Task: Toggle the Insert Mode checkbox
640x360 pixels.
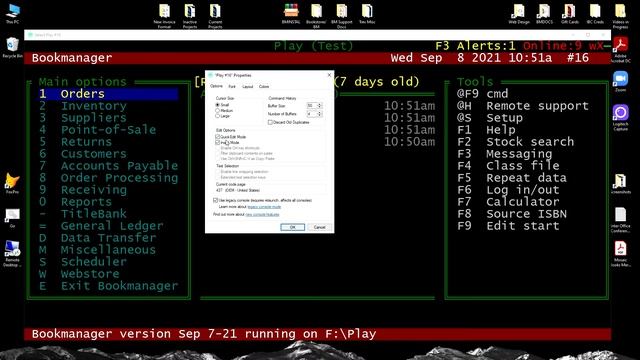Action: [218, 142]
